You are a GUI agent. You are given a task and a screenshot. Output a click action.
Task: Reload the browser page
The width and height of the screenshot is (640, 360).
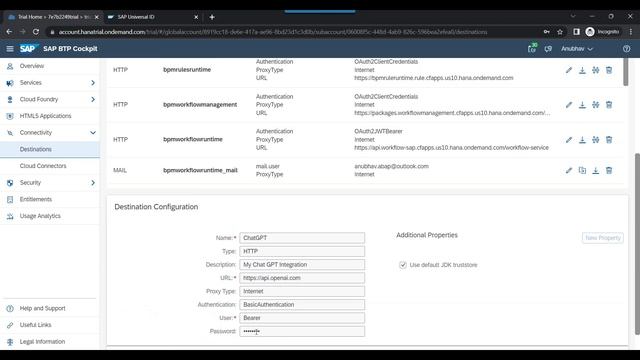(36, 32)
